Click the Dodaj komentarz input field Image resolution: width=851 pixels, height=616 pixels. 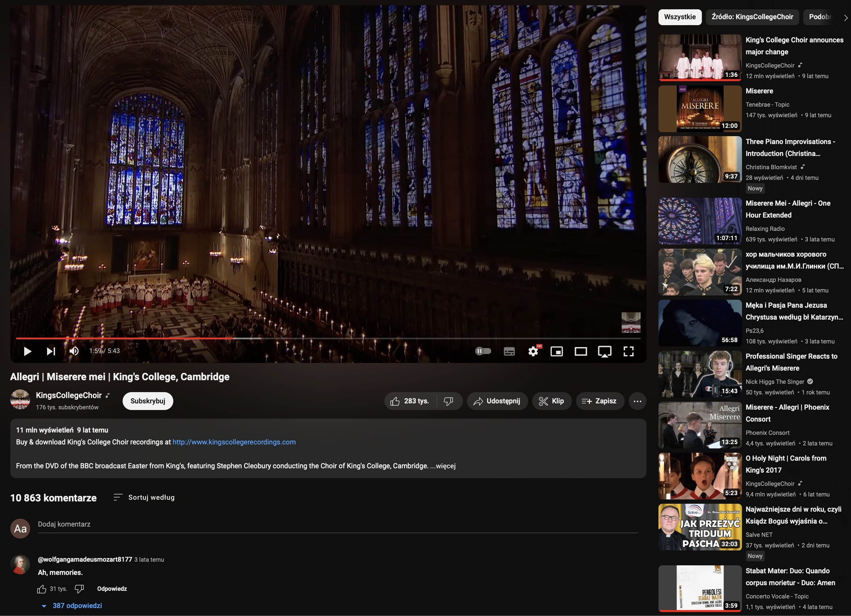tap(338, 524)
